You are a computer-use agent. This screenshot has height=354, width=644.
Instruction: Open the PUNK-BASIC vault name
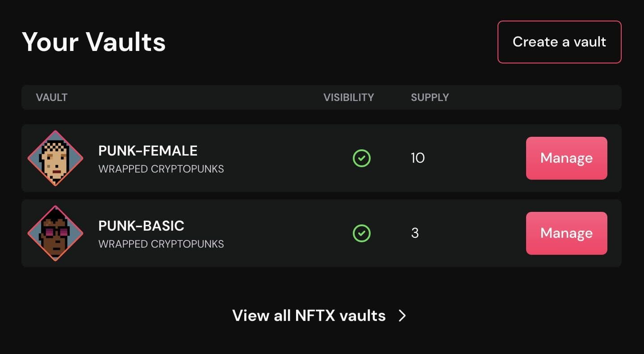point(141,226)
